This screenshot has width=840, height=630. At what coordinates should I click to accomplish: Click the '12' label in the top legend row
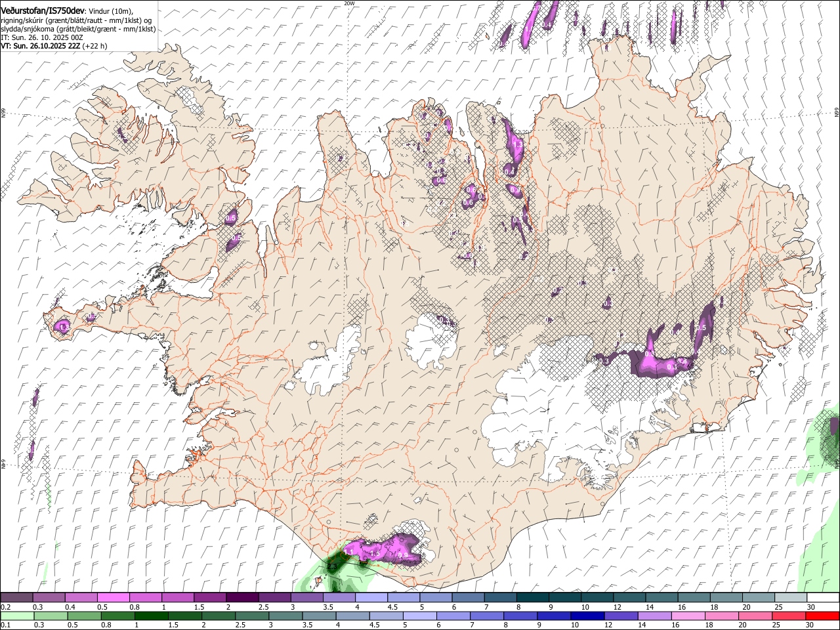pyautogui.click(x=617, y=607)
